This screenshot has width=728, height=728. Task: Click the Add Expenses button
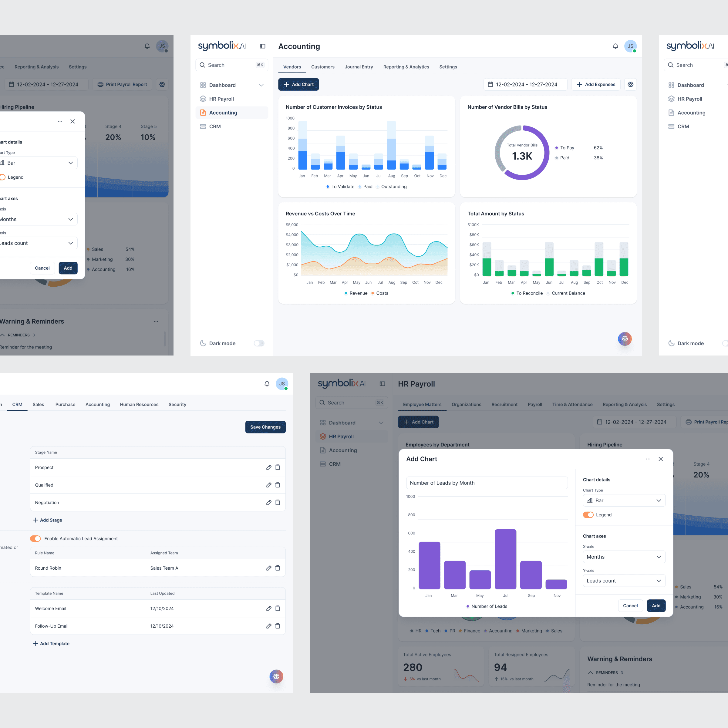click(595, 84)
